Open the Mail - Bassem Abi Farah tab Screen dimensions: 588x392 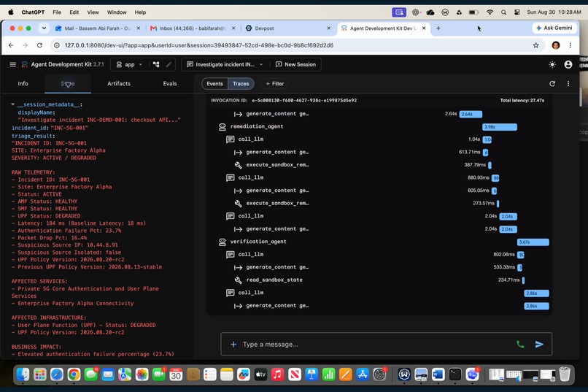pyautogui.click(x=96, y=28)
